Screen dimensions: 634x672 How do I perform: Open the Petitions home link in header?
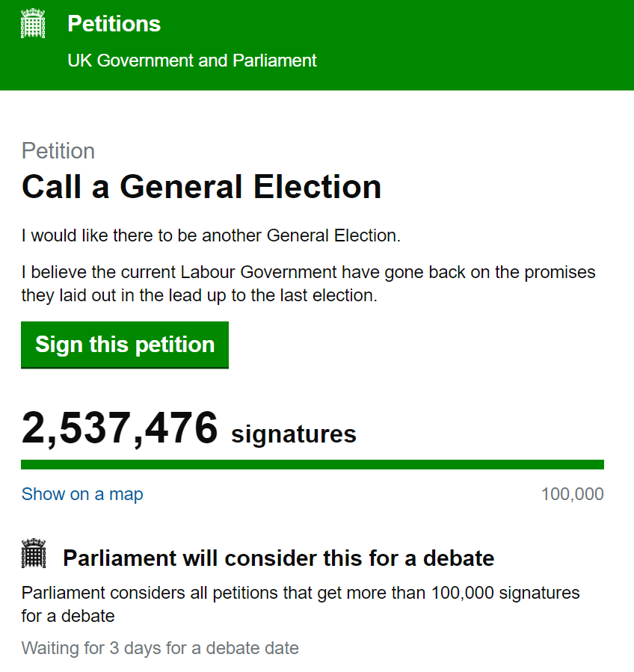pos(114,24)
